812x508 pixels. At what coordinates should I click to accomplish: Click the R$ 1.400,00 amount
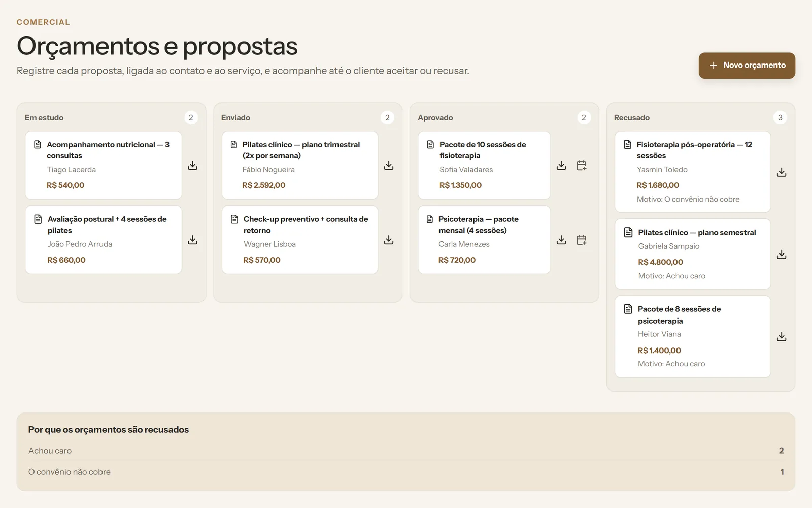pyautogui.click(x=660, y=351)
